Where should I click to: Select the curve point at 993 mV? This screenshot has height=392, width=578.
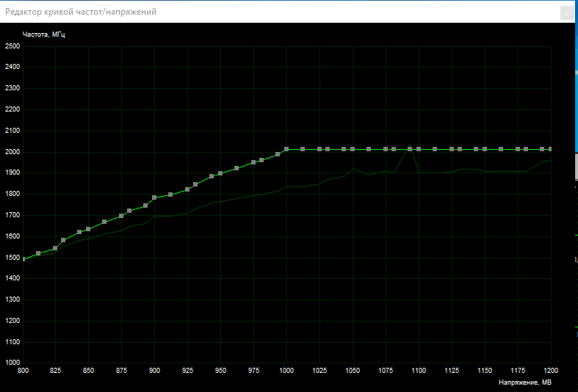coord(278,154)
